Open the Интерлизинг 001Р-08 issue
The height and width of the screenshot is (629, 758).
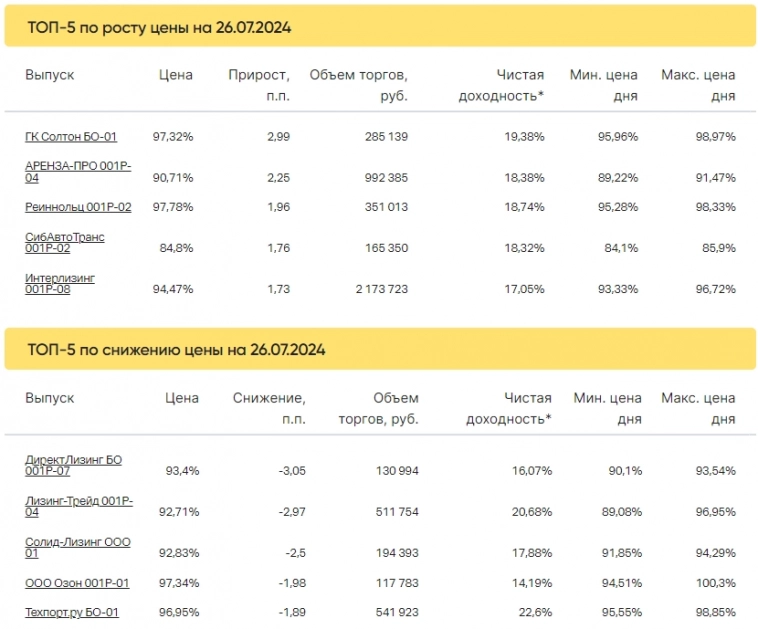60,283
